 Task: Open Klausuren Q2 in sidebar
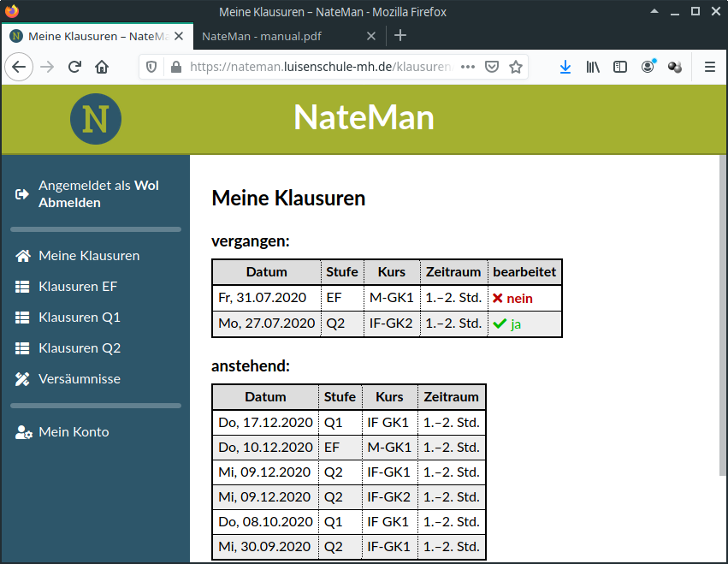pos(79,348)
